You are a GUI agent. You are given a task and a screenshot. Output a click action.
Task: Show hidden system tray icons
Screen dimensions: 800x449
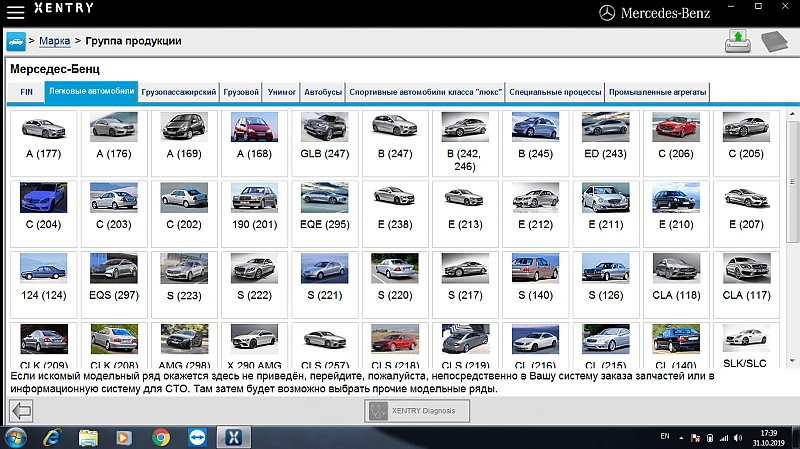pos(681,438)
